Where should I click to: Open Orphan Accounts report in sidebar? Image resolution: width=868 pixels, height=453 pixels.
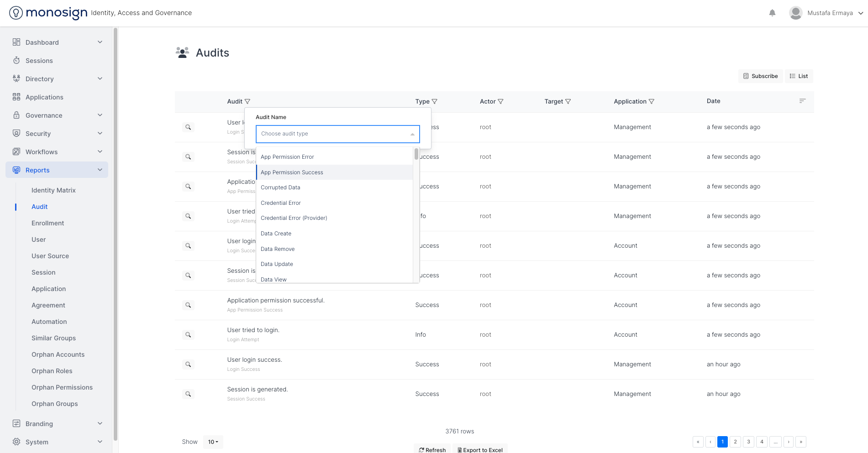[x=58, y=354]
